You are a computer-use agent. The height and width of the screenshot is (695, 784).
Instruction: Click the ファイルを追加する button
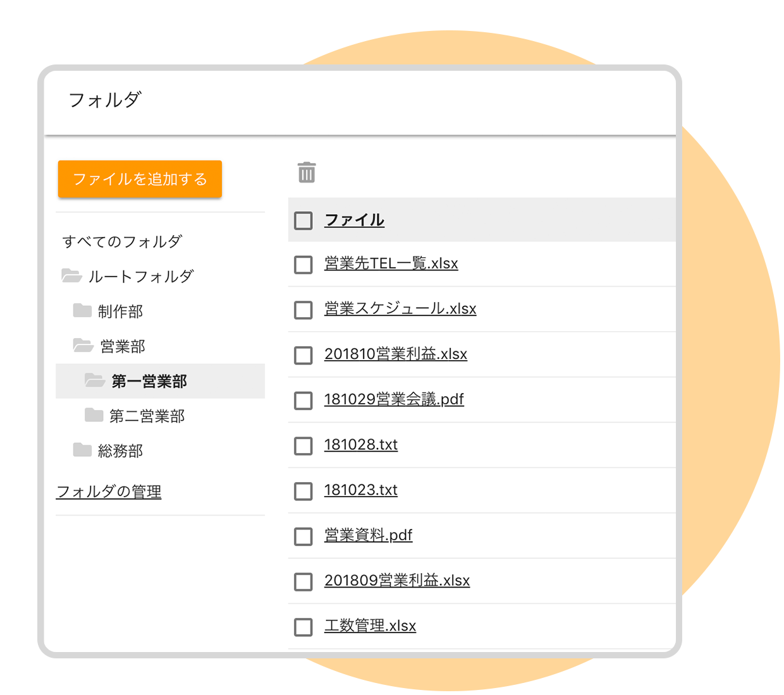140,179
